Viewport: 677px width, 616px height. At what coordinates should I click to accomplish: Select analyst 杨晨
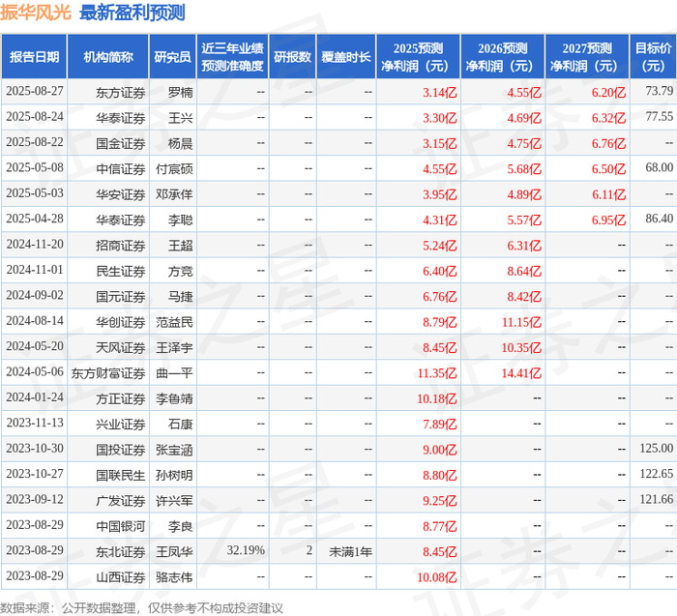[x=180, y=143]
